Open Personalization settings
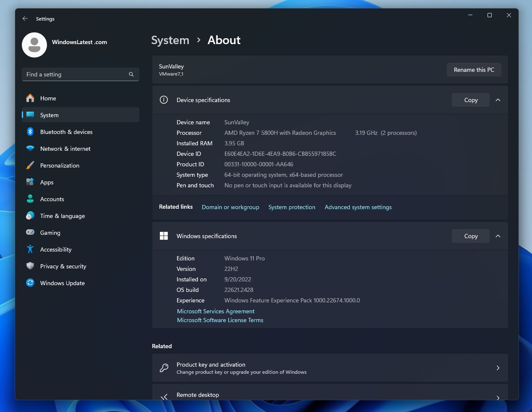The image size is (532, 412). click(x=81, y=165)
